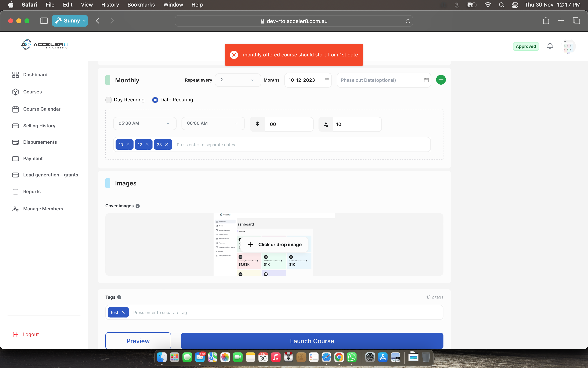Open Mail from the Dock

click(x=200, y=357)
